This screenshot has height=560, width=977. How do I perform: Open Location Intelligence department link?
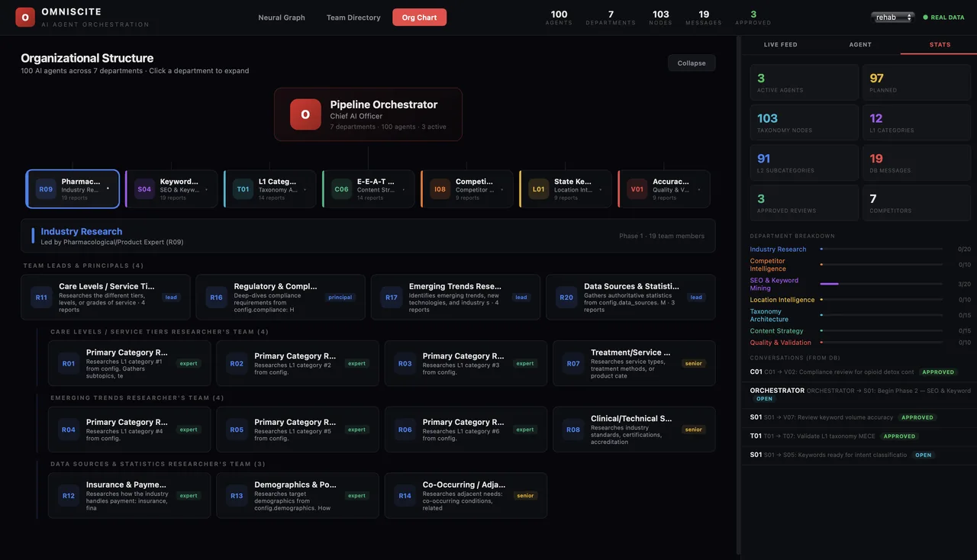point(782,300)
